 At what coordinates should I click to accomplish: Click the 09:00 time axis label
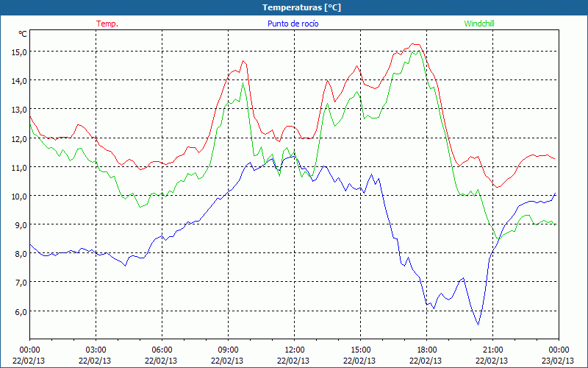(x=228, y=350)
